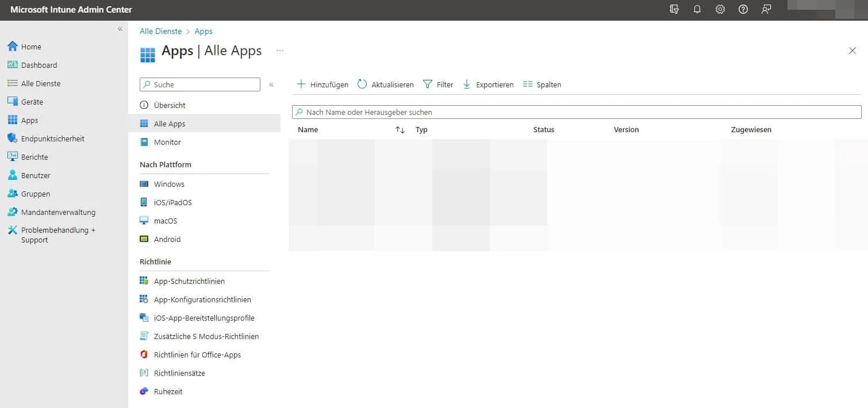Click the Endpunktsicherheit shield icon

click(x=12, y=138)
